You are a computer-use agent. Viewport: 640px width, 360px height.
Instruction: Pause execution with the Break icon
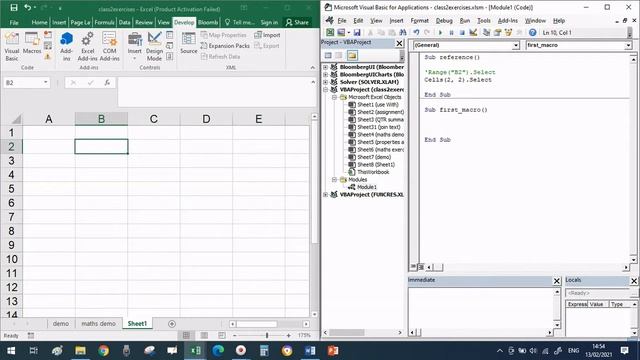pos(451,33)
